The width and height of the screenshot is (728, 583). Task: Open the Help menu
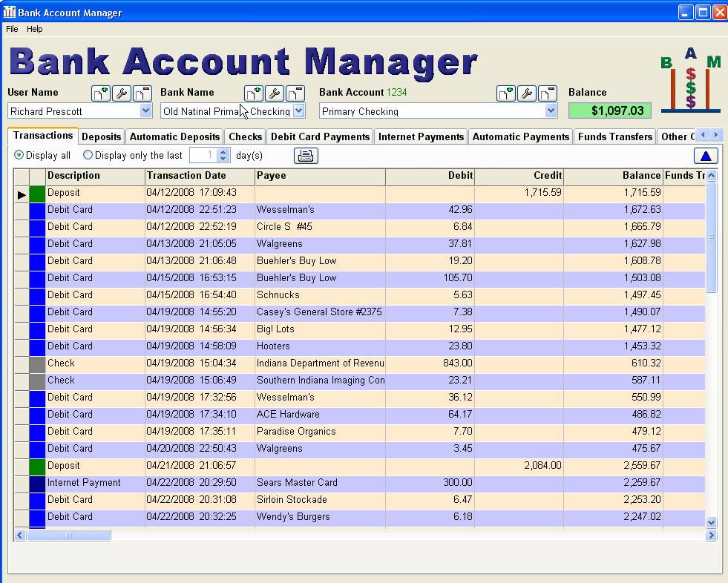click(x=34, y=29)
